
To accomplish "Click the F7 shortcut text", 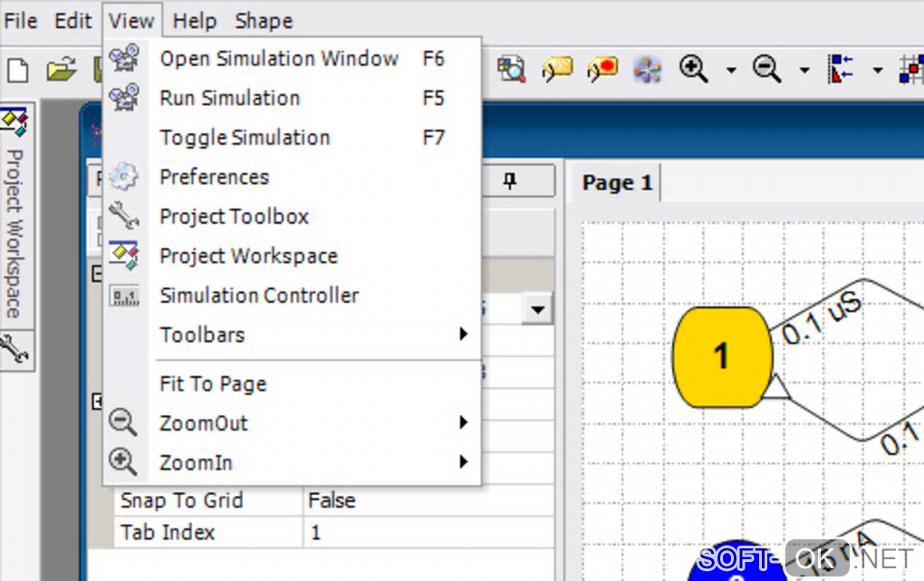I will (433, 138).
